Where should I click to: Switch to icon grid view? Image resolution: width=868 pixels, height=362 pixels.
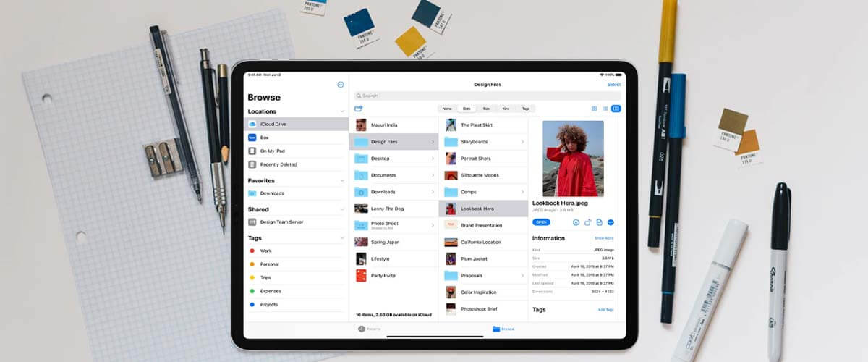[594, 109]
